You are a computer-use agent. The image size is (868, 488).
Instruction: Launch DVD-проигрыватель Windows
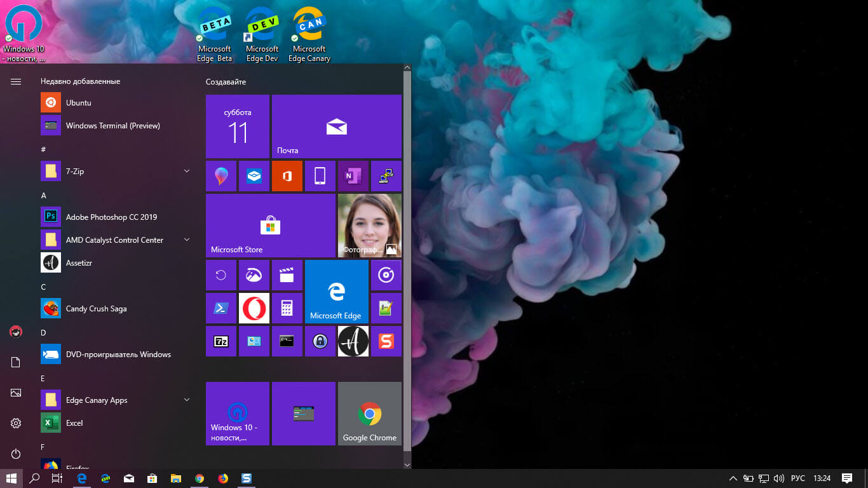116,355
